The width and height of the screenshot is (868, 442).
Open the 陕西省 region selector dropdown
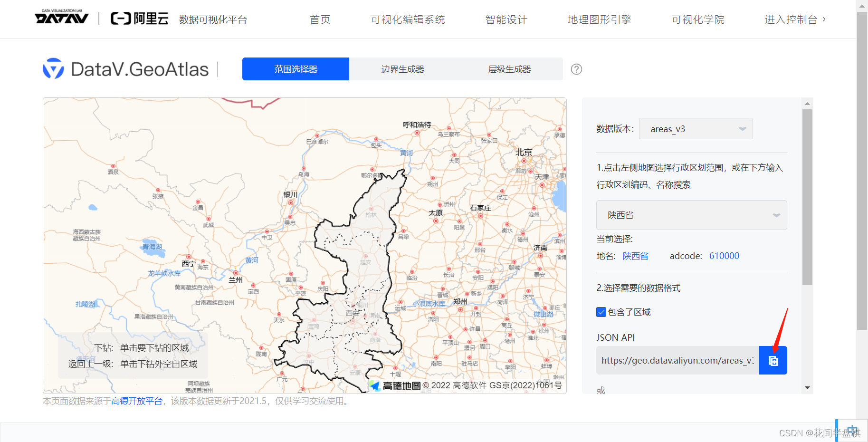click(x=691, y=215)
